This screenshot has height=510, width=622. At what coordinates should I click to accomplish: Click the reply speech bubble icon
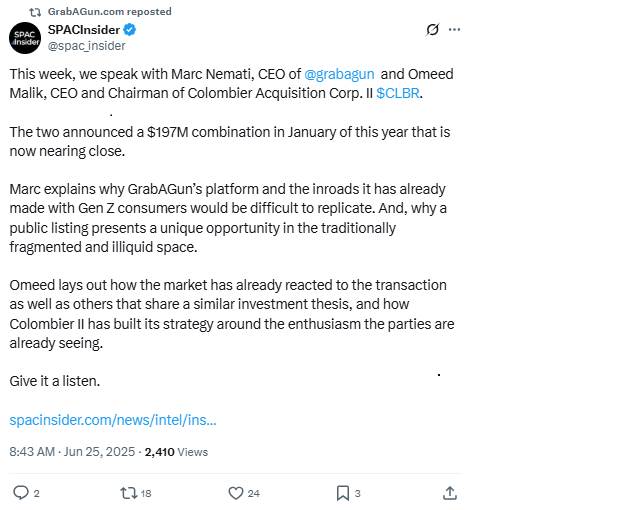click(20, 492)
